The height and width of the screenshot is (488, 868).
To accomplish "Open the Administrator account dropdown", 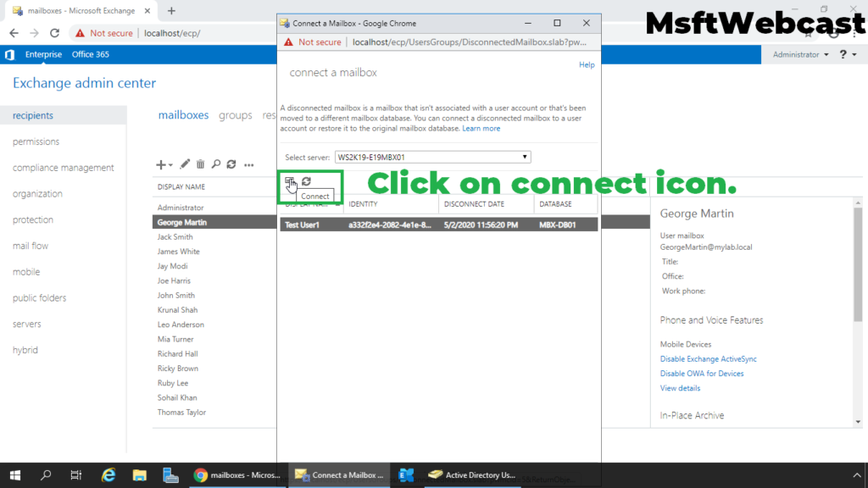I will 800,54.
